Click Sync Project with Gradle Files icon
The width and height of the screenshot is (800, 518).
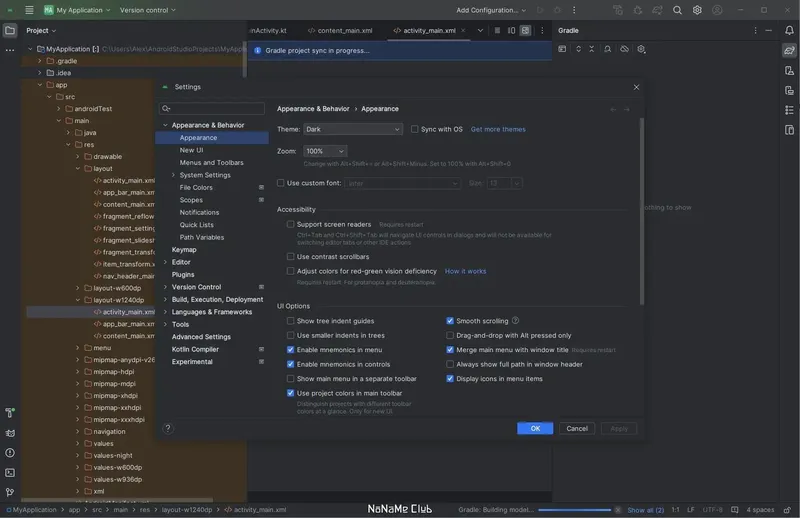(657, 10)
